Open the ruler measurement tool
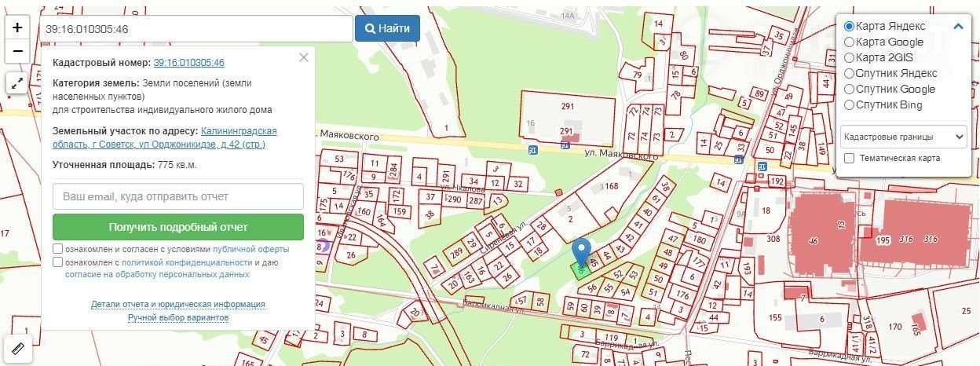980x366 pixels. [17, 348]
